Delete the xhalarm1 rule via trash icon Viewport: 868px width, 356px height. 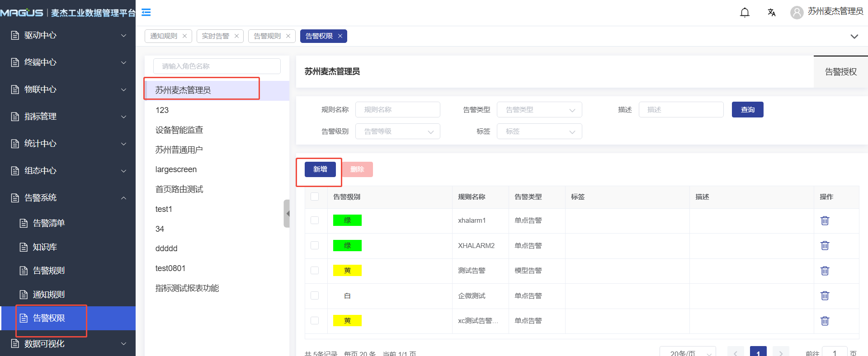pos(825,220)
